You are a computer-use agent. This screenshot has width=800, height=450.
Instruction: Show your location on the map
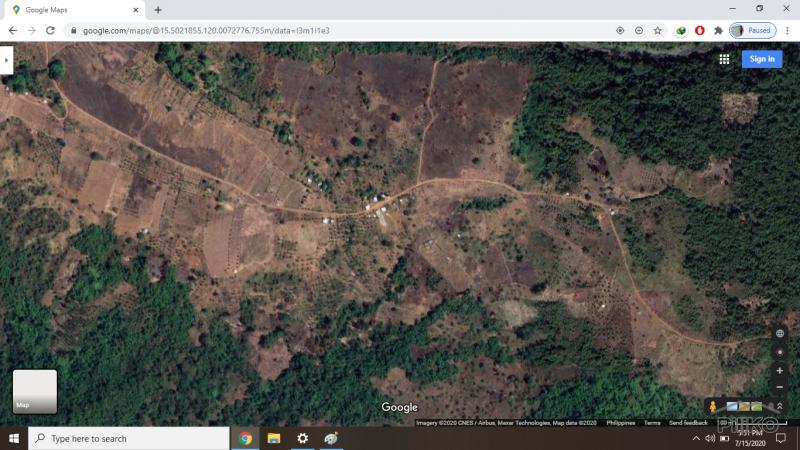click(x=780, y=353)
